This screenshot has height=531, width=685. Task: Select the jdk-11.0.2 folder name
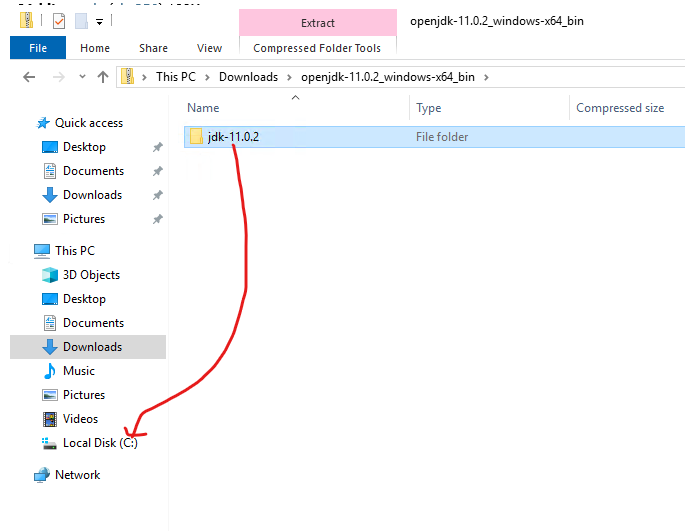(233, 137)
